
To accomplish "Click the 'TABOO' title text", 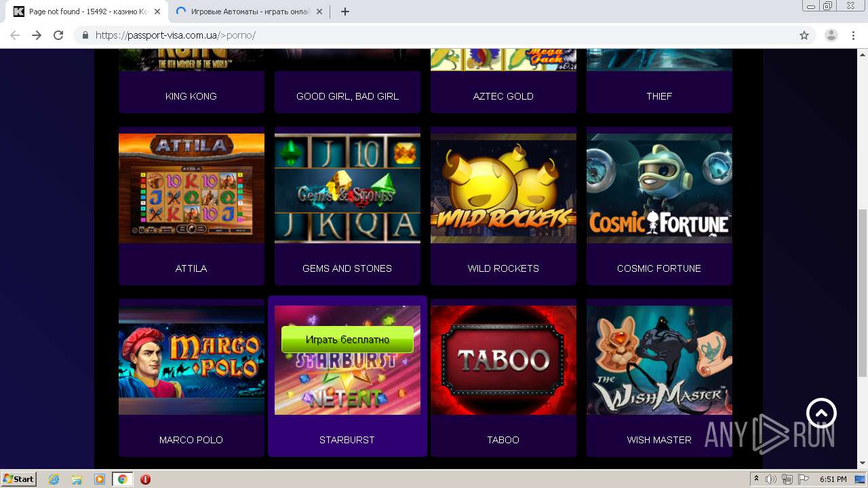I will click(x=503, y=440).
